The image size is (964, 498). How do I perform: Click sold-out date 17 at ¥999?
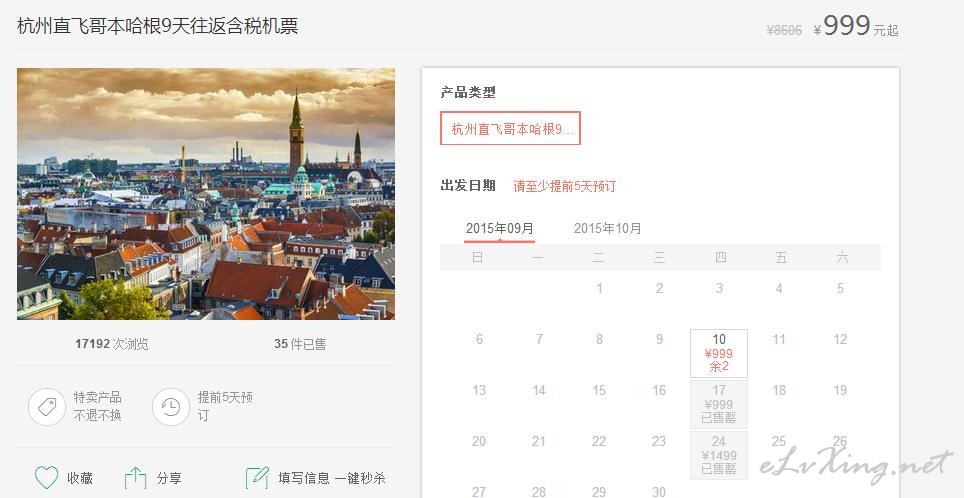pyautogui.click(x=719, y=404)
